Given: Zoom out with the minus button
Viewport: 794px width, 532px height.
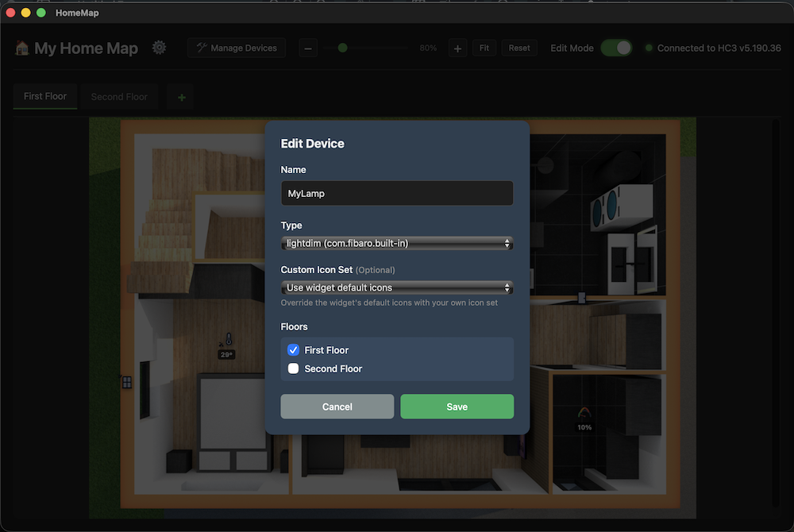Looking at the screenshot, I should [x=308, y=48].
